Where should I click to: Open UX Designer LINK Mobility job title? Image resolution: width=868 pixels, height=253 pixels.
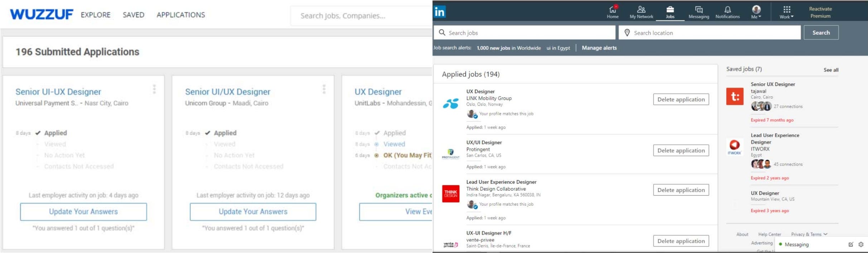tap(480, 92)
